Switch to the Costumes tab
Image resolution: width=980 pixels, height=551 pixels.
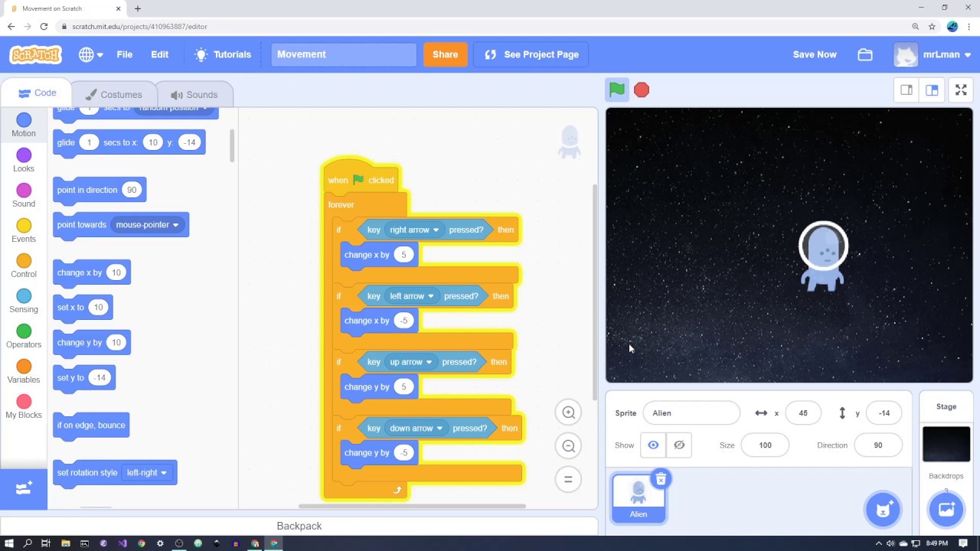coord(113,95)
